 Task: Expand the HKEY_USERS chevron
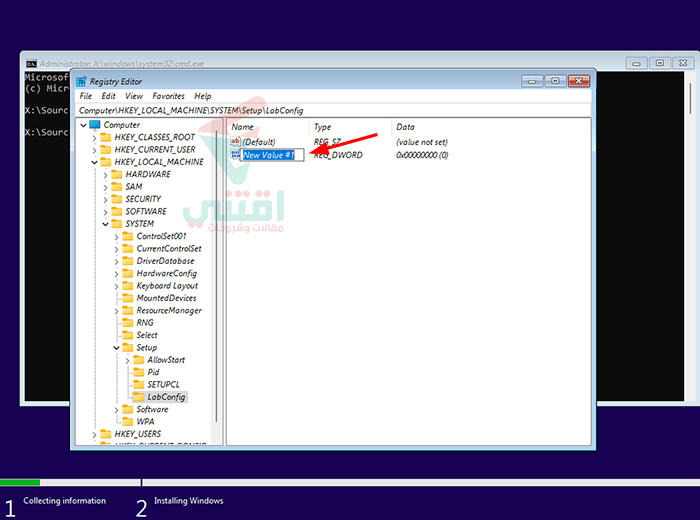click(94, 434)
